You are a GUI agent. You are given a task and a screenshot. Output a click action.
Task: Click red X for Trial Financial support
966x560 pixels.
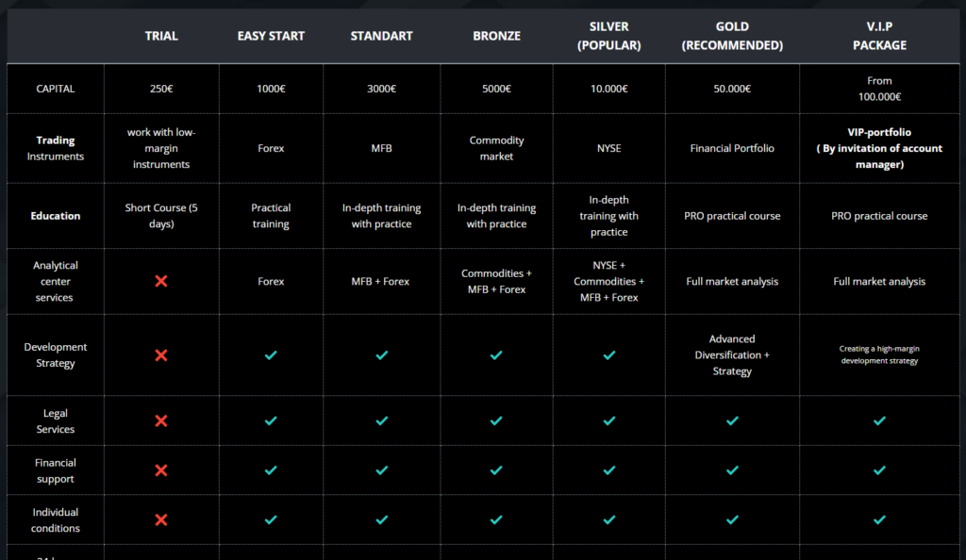[x=161, y=470]
